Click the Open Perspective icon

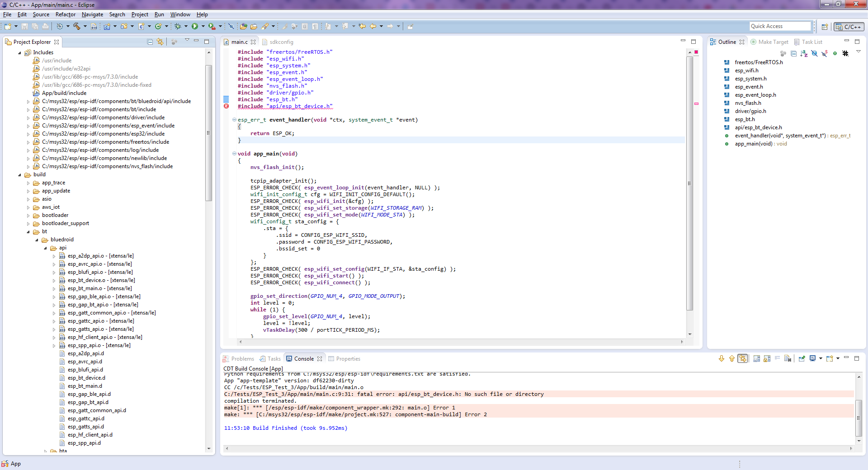(x=825, y=27)
